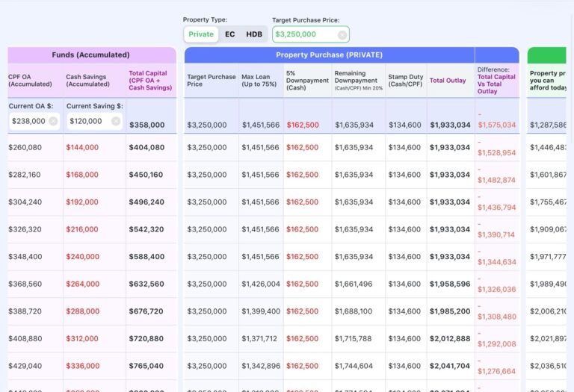Click the Target Purchase Price column header
Screen dimensions: 574x392
212,81
